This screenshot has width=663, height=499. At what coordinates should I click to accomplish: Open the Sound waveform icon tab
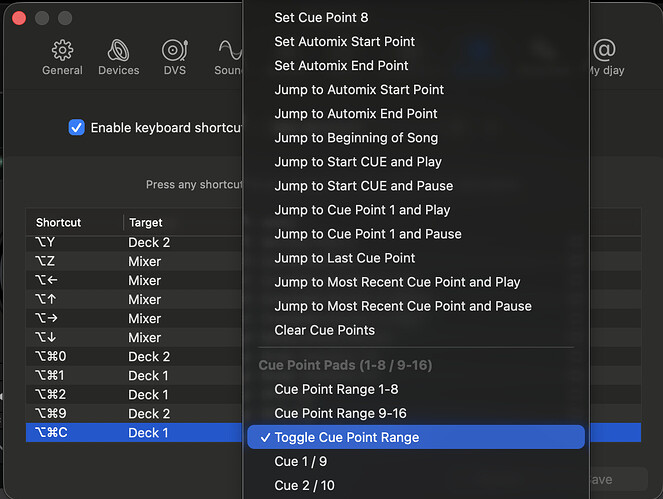click(228, 58)
